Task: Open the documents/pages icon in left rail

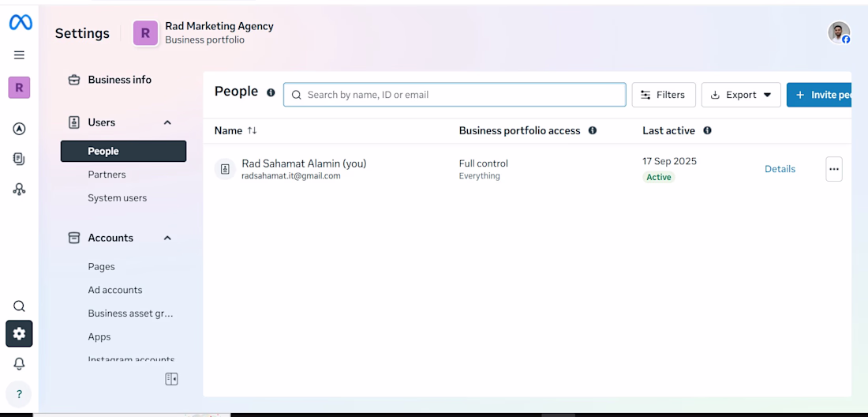Action: point(20,159)
